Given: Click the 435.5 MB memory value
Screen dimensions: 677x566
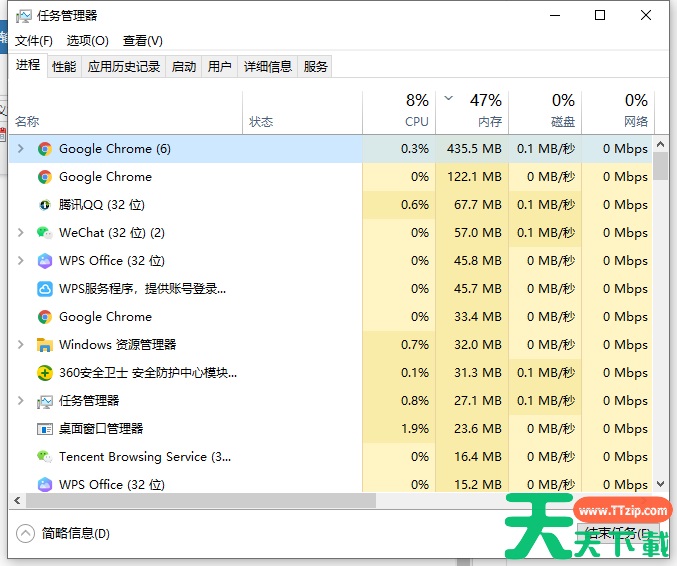Looking at the screenshot, I should (x=474, y=149).
